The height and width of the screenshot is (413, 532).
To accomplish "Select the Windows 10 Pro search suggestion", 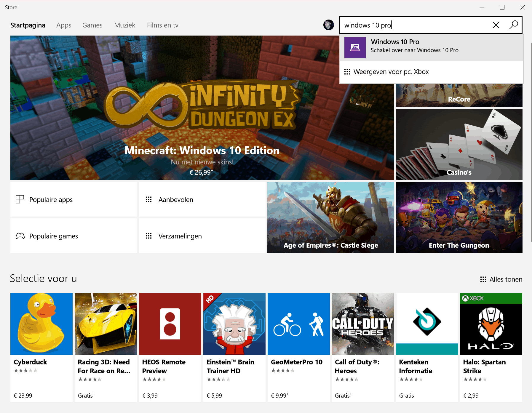I will (432, 47).
